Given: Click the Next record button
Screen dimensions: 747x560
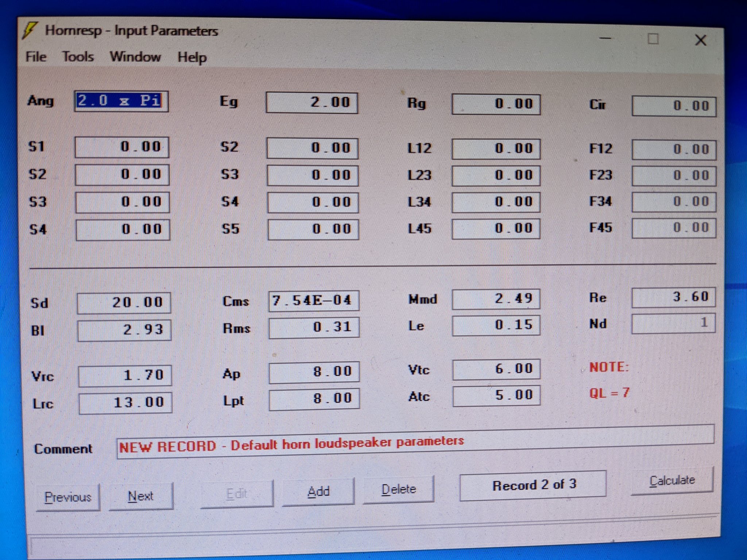Looking at the screenshot, I should click(x=141, y=496).
